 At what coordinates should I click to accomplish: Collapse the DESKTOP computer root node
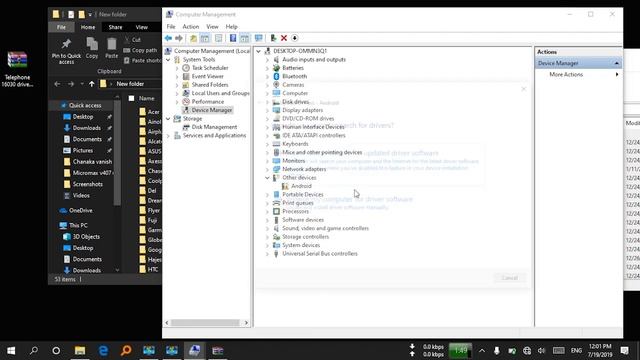tap(258, 51)
